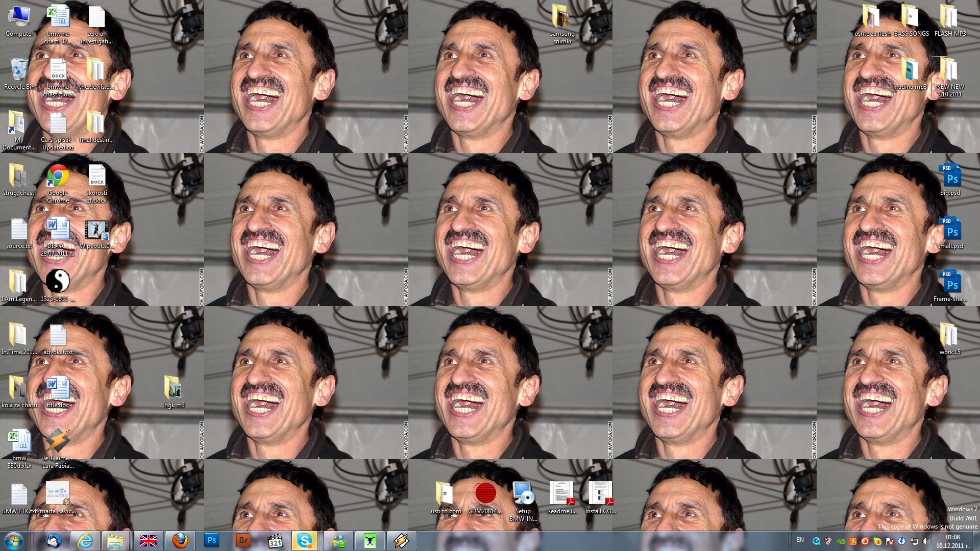Image resolution: width=980 pixels, height=551 pixels.
Task: Select the yin-yang '1325-1611' icon
Action: (x=58, y=286)
